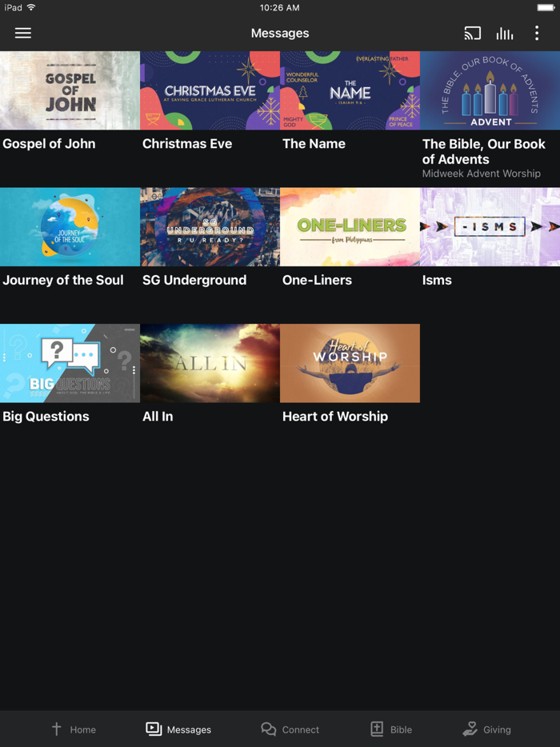Go to the Connect tab label
This screenshot has width=560, height=747.
pyautogui.click(x=300, y=729)
